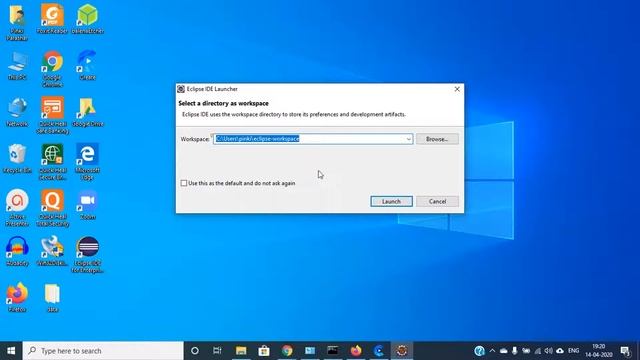Open Quick Heal Secure Browse shortcut
Image resolution: width=640 pixels, height=360 pixels.
pos(52,162)
